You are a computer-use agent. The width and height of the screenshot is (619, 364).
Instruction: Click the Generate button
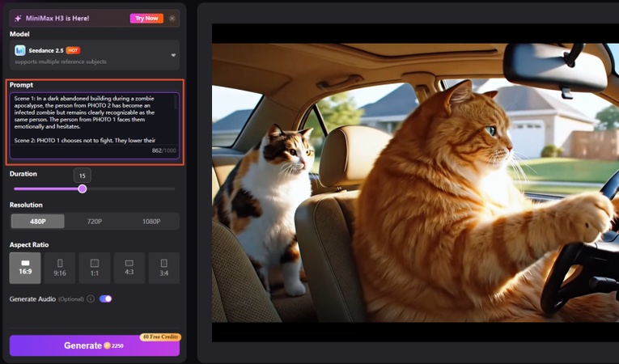click(x=95, y=346)
